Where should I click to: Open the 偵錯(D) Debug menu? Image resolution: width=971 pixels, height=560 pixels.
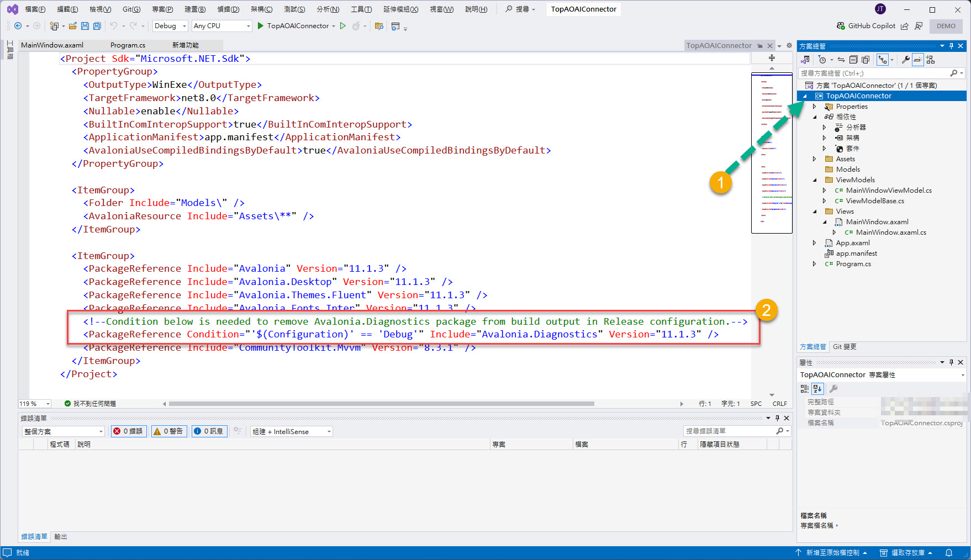tap(228, 9)
